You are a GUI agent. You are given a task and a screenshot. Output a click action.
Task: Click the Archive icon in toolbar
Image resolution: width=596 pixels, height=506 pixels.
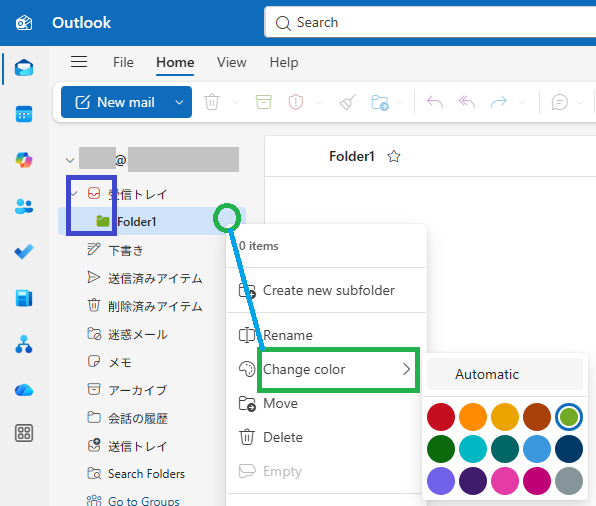(263, 102)
